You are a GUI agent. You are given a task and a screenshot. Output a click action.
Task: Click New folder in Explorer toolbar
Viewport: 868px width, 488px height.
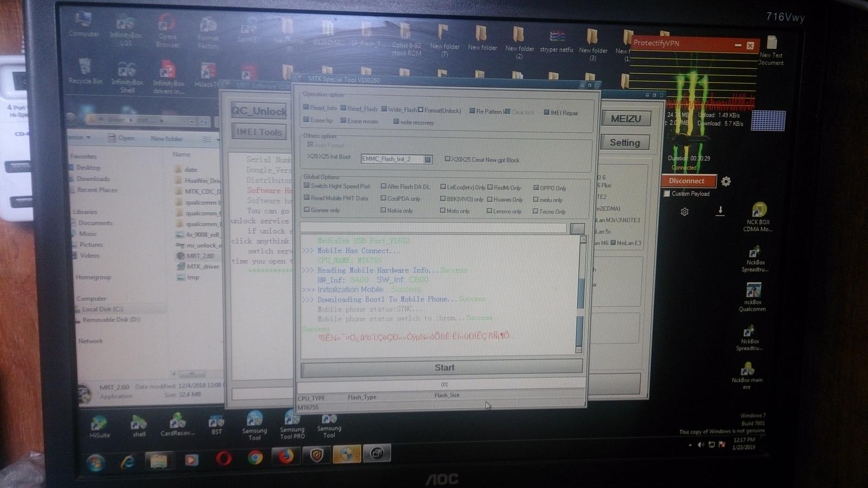(166, 138)
